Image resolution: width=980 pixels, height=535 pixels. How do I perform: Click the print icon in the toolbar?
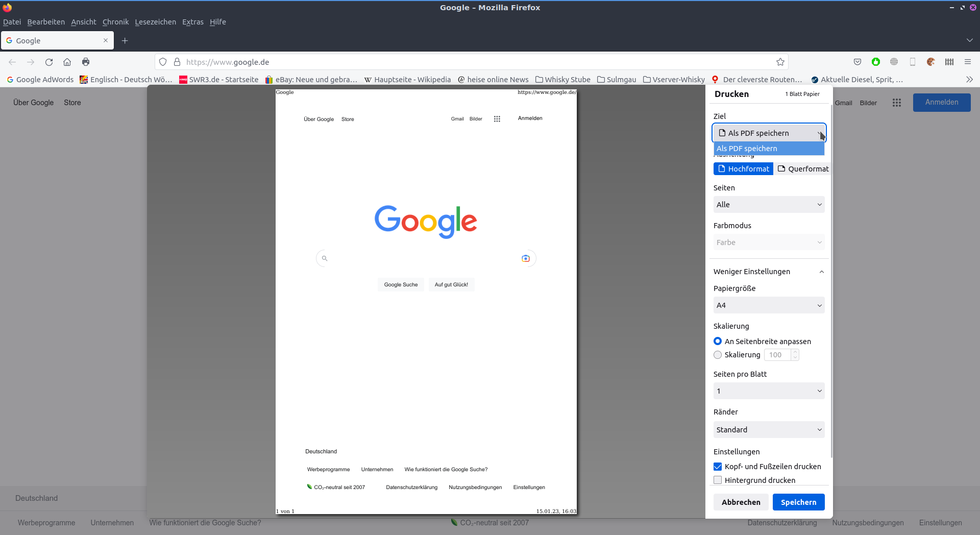coord(86,62)
